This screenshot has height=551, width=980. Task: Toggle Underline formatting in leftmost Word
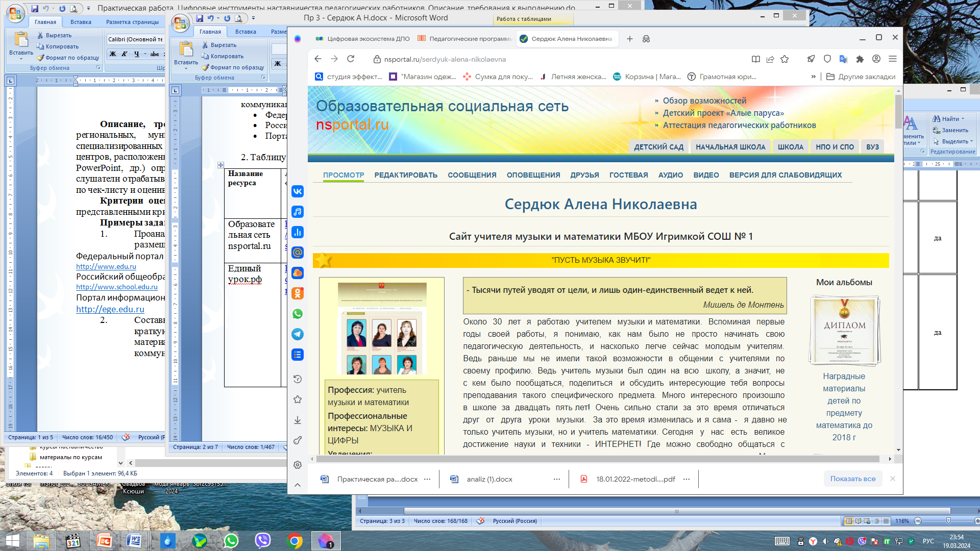(136, 54)
